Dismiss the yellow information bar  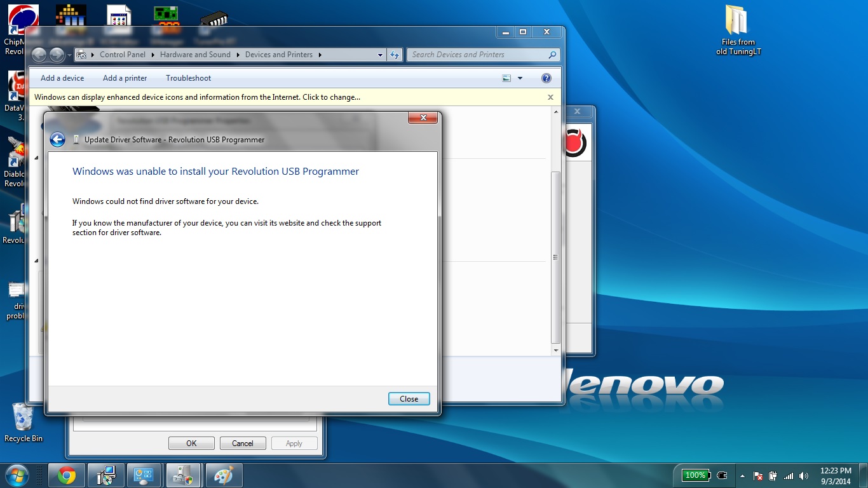coord(550,97)
